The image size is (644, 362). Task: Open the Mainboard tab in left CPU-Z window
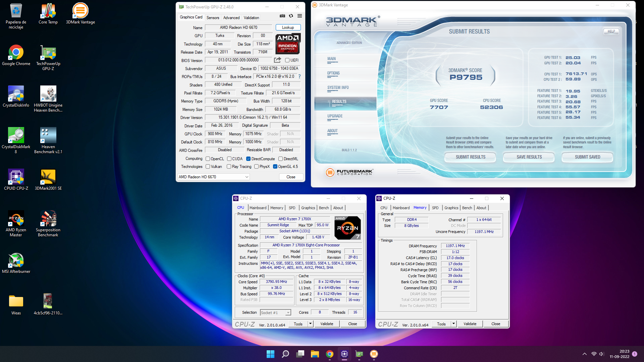pos(258,208)
